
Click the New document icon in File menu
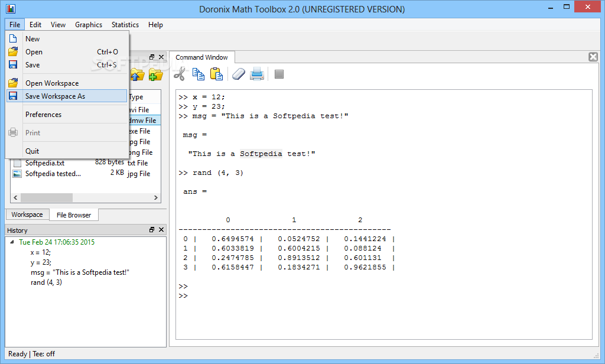pyautogui.click(x=13, y=38)
